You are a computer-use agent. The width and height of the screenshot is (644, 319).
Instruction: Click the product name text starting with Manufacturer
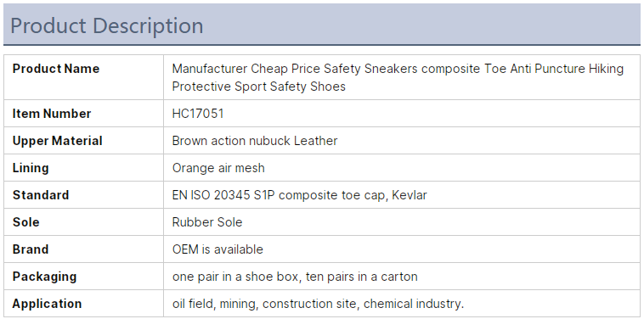click(398, 77)
